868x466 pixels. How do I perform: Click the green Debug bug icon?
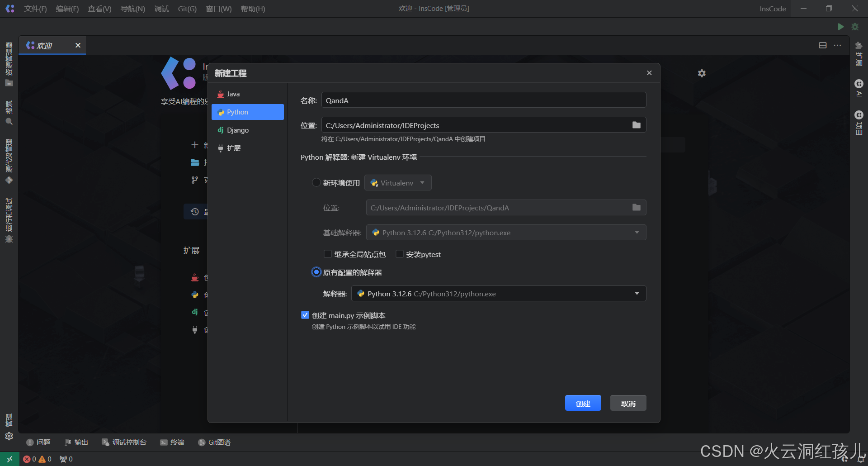855,27
